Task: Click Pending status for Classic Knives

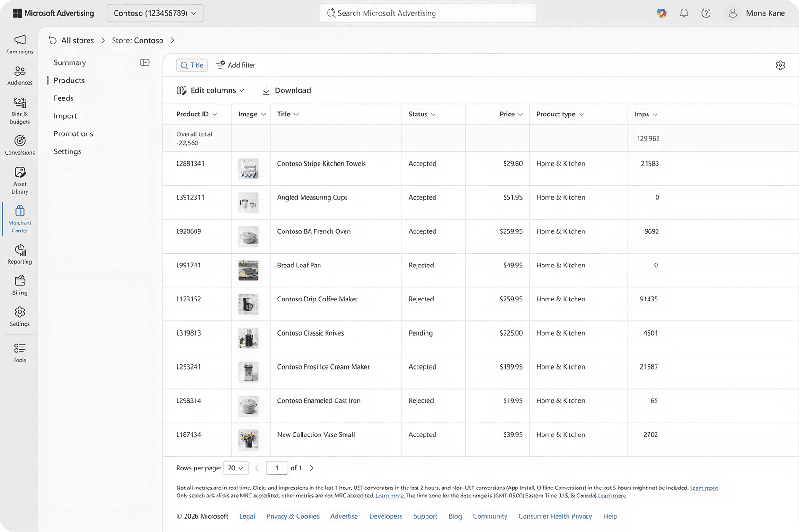Action: coord(420,333)
